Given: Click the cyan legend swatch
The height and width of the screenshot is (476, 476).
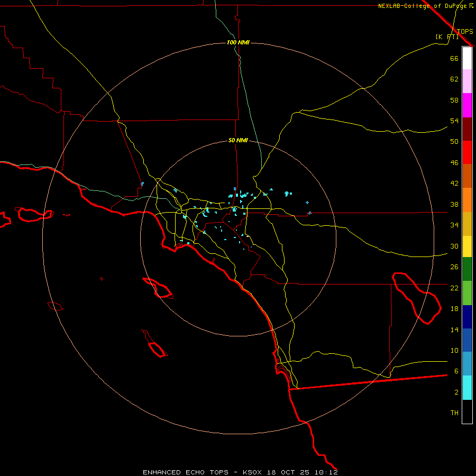Looking at the screenshot, I should (x=467, y=388).
